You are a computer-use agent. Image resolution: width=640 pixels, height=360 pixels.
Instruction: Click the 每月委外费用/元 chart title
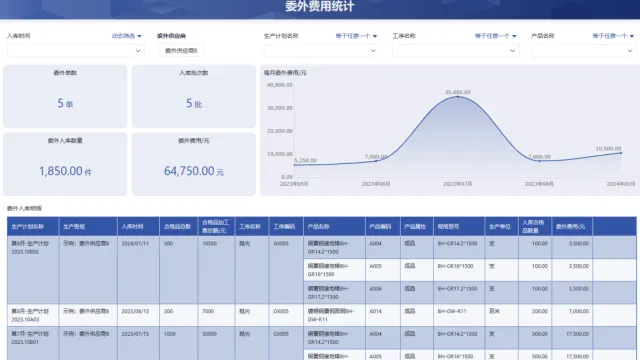(x=285, y=73)
